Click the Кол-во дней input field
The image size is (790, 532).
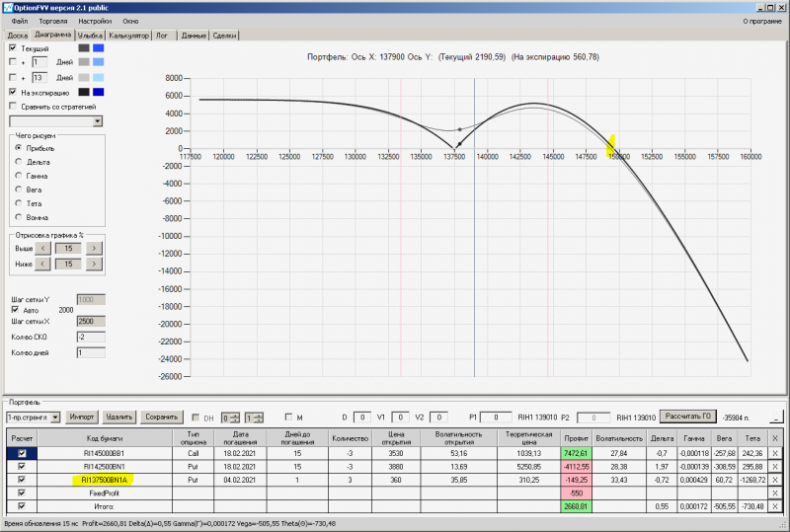point(90,353)
